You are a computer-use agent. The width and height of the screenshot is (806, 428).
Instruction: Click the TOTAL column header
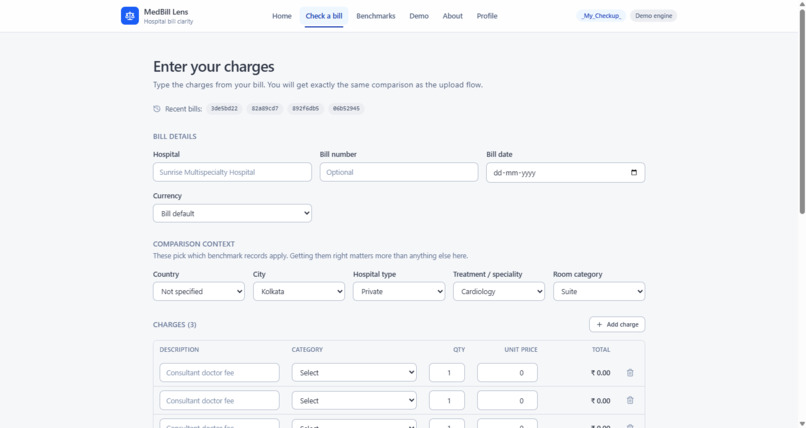[x=601, y=350]
